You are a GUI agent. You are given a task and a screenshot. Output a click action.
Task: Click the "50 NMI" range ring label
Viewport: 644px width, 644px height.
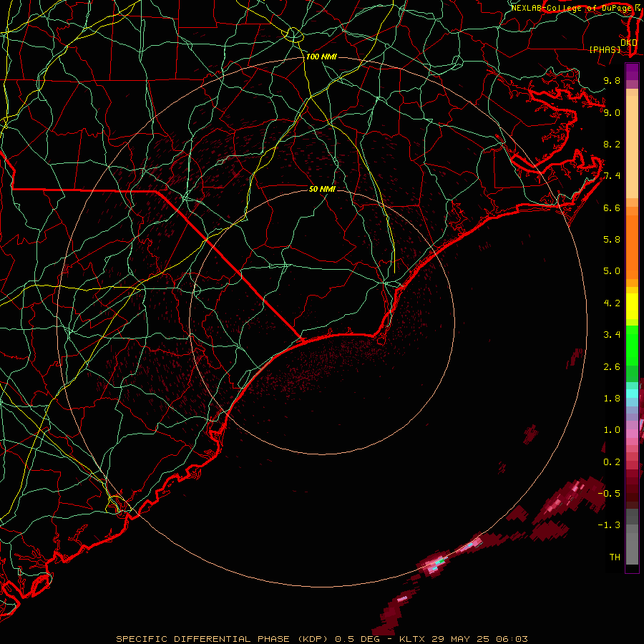323,189
